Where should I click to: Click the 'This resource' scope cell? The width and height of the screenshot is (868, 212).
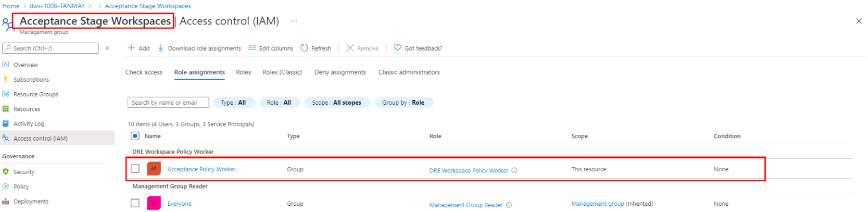point(589,169)
